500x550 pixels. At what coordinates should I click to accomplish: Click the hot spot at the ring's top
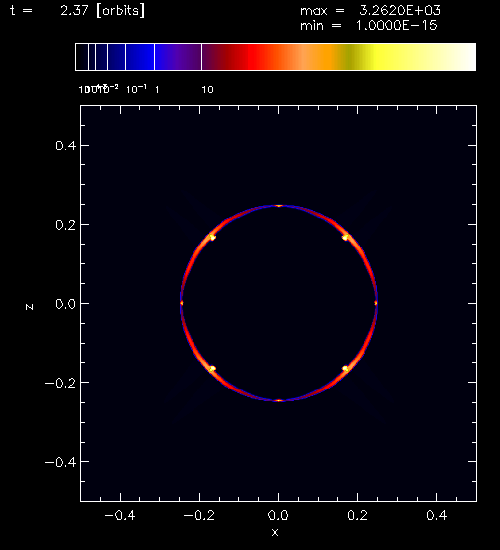[279, 206]
